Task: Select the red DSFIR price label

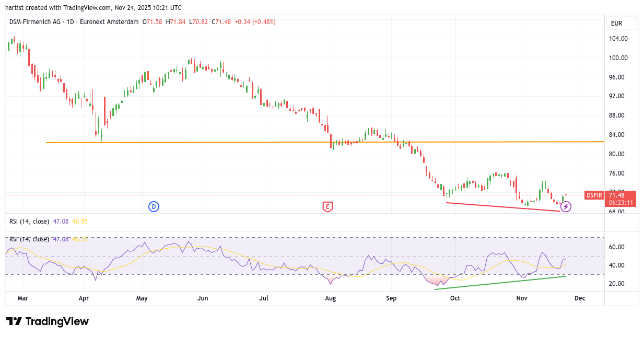Action: [594, 195]
